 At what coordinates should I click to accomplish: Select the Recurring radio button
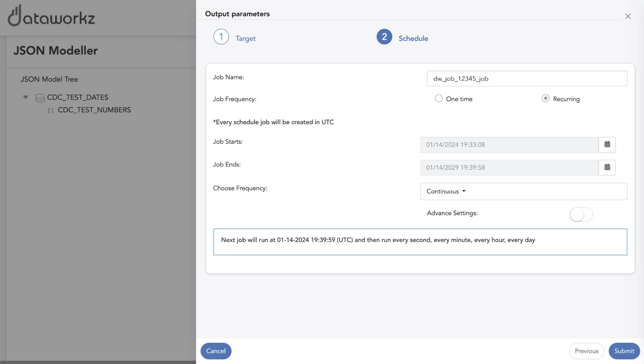pyautogui.click(x=545, y=98)
